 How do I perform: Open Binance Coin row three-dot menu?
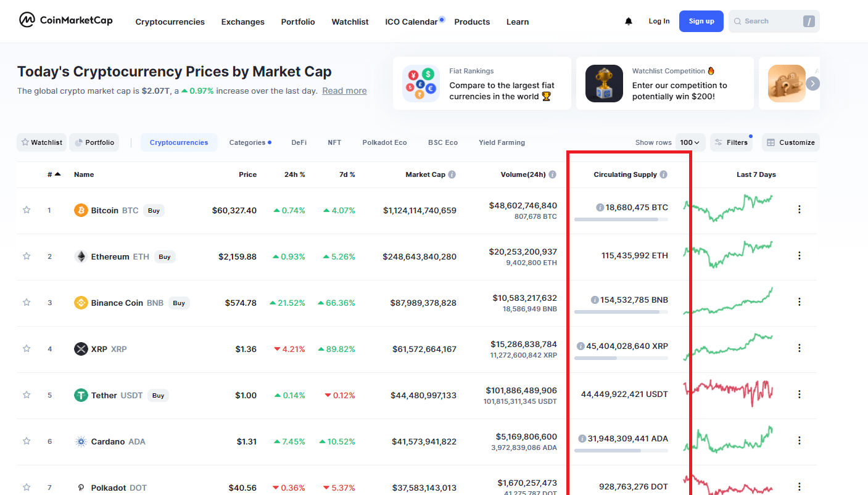799,302
